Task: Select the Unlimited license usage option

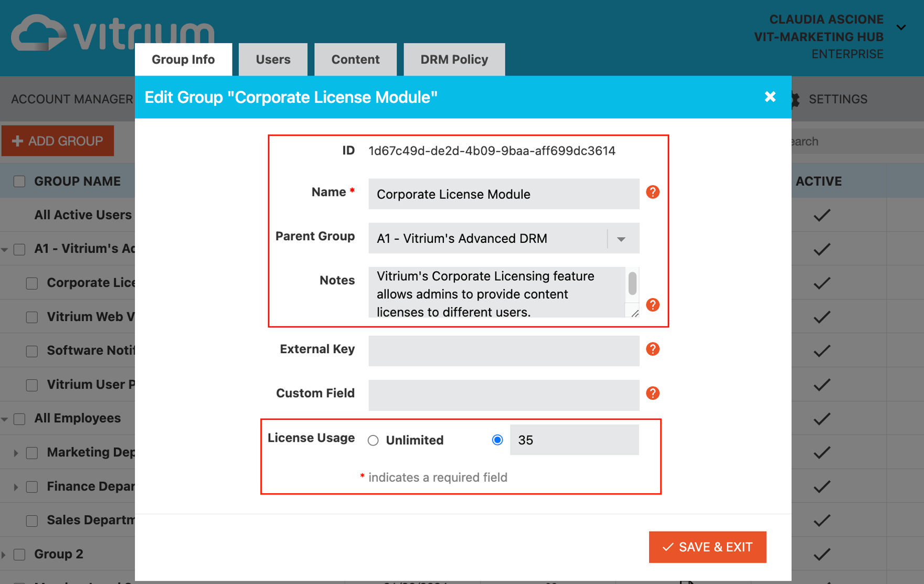Action: (373, 440)
